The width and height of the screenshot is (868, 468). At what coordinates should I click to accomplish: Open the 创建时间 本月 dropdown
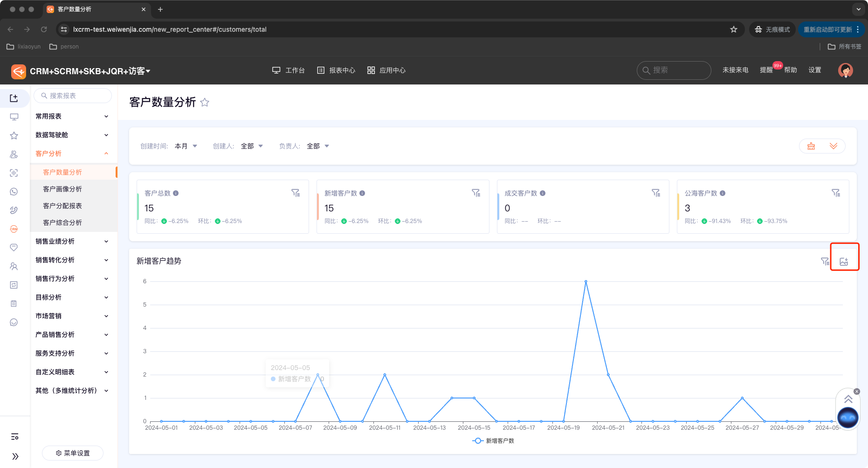(x=186, y=146)
